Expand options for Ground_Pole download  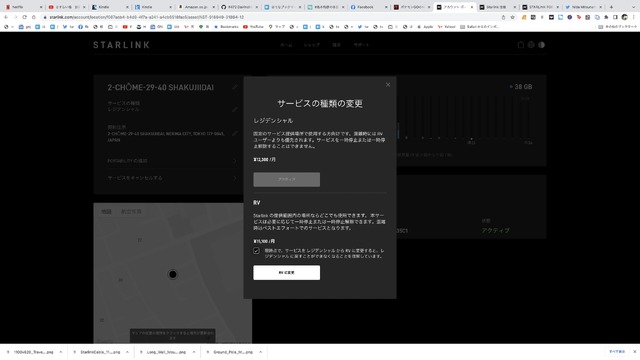pos(260,352)
